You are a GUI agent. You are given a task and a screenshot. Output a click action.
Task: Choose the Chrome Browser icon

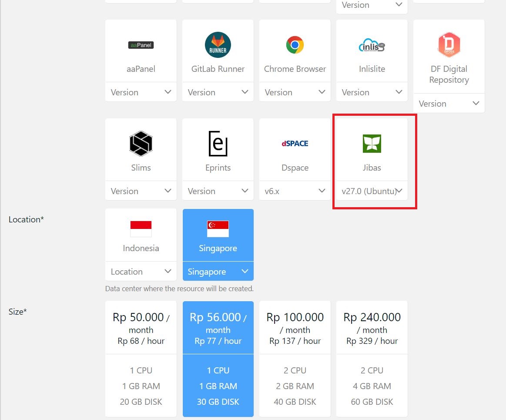(295, 45)
